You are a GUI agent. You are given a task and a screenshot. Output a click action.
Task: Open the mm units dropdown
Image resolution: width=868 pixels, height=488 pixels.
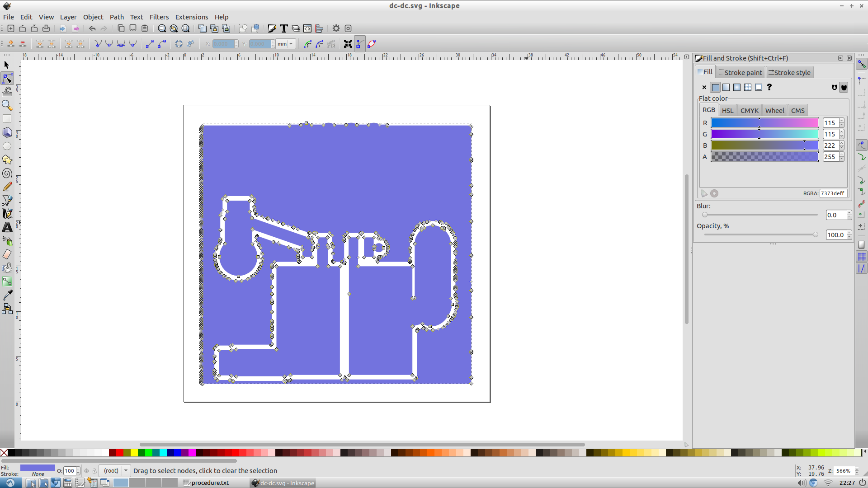pos(291,44)
